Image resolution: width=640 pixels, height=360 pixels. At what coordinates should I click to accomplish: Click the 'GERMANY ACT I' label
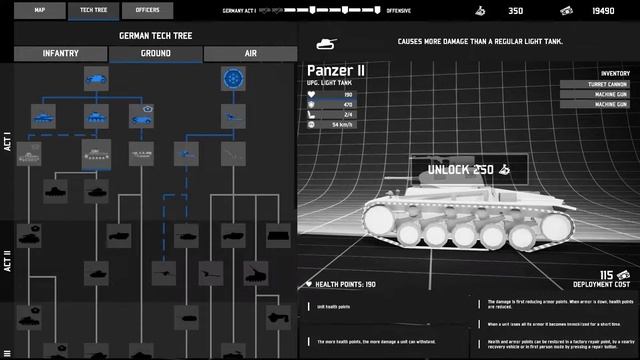[x=239, y=11]
